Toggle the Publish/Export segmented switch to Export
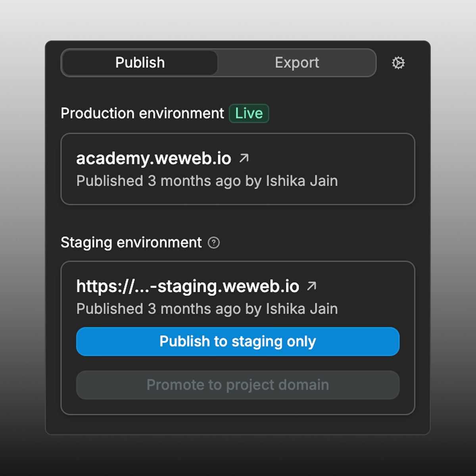Viewport: 476px width, 476px height. point(297,63)
